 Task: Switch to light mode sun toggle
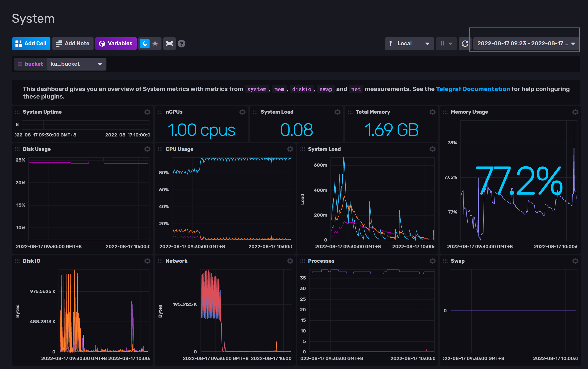155,44
